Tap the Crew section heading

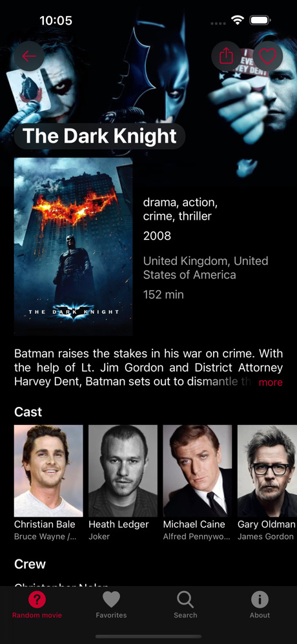tap(30, 564)
